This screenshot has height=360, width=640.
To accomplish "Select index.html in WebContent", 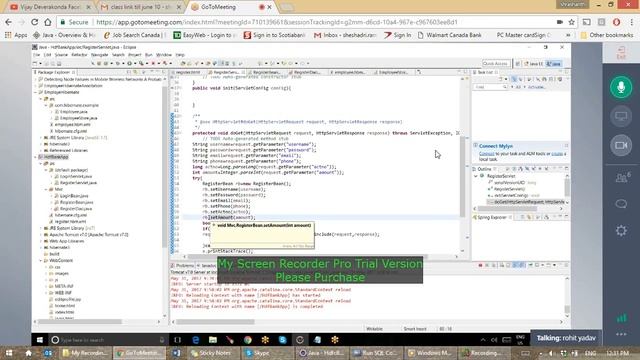I will (x=64, y=312).
